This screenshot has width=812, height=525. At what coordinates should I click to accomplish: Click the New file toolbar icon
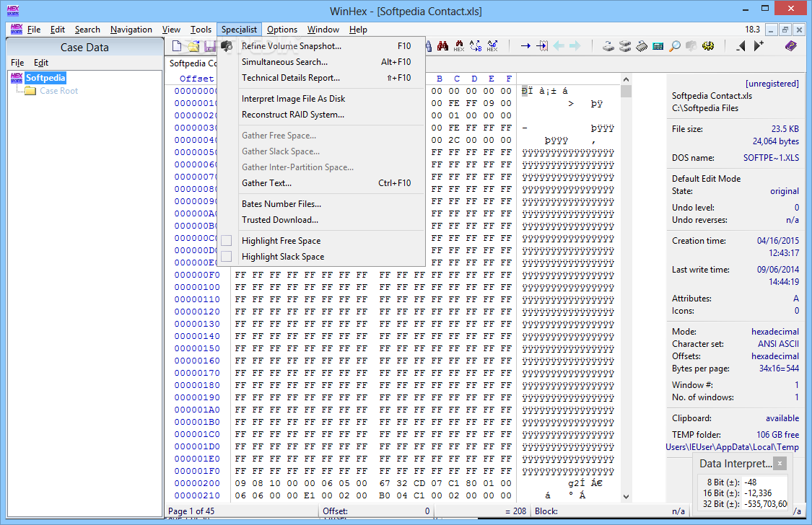177,46
